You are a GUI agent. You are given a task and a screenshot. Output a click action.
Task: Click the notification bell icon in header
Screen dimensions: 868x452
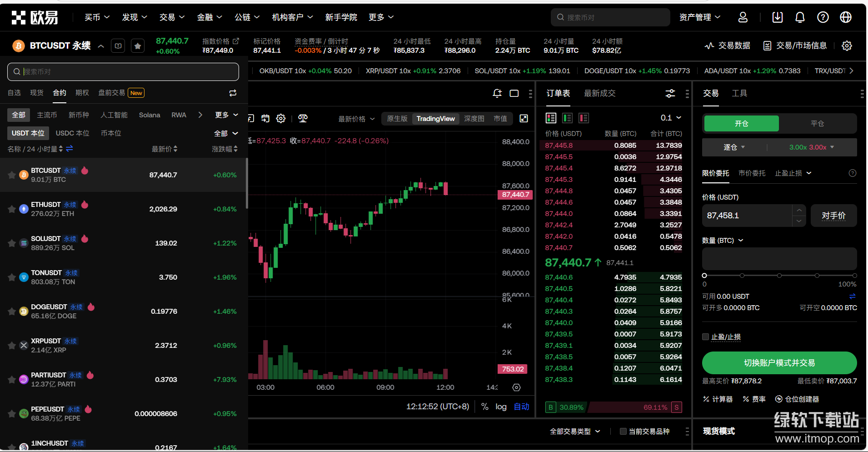(800, 17)
